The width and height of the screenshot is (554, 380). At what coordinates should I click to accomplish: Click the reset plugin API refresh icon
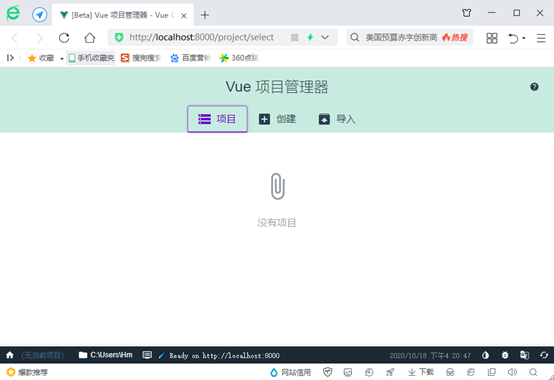[x=544, y=355]
